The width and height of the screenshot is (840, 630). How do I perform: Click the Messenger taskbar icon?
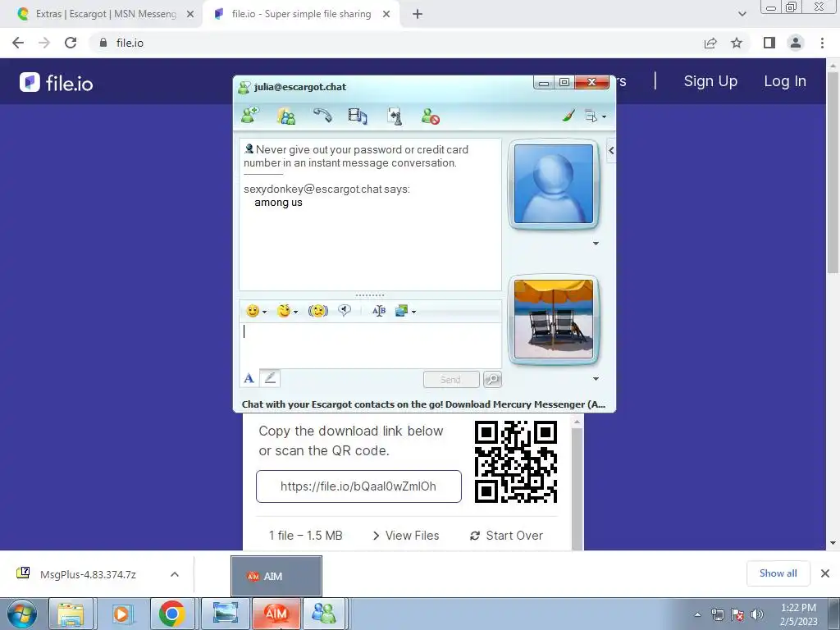(323, 614)
